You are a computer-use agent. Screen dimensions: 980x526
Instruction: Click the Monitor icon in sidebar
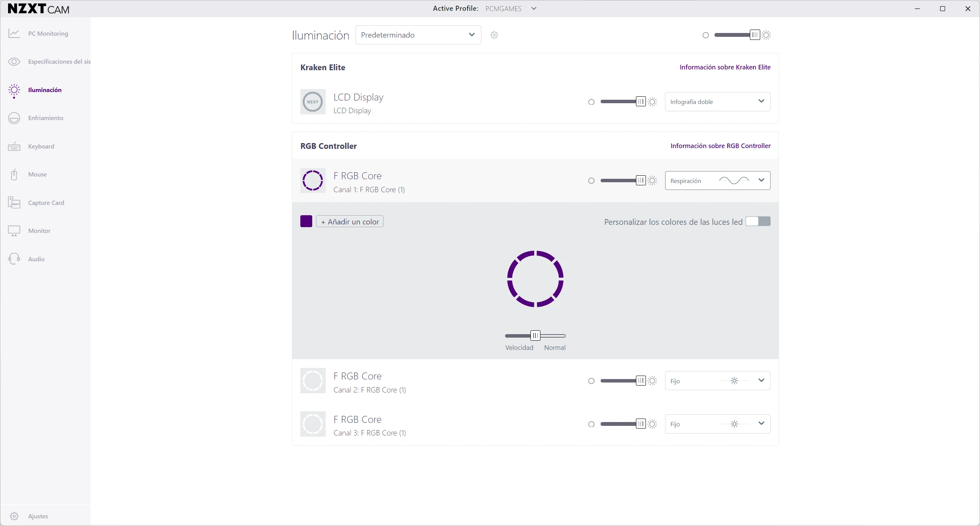click(x=14, y=231)
